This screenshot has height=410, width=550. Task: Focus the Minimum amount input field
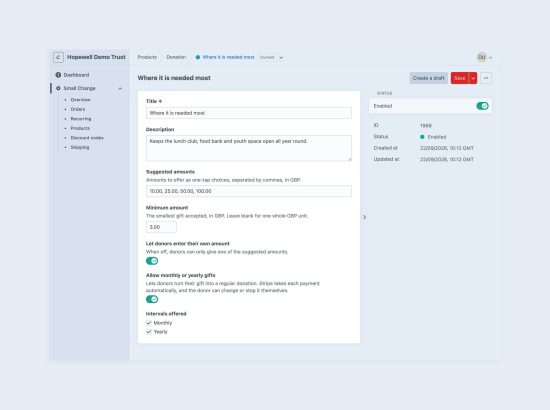[x=161, y=227]
